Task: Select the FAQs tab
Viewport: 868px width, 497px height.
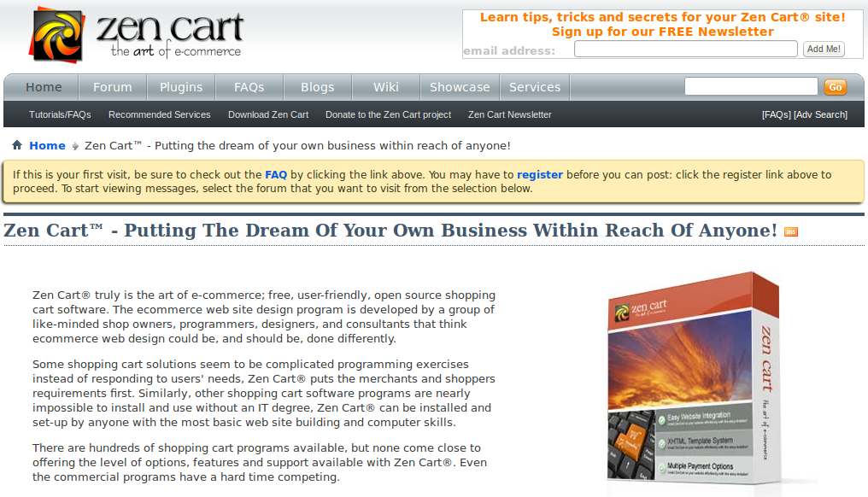Action: coord(249,87)
